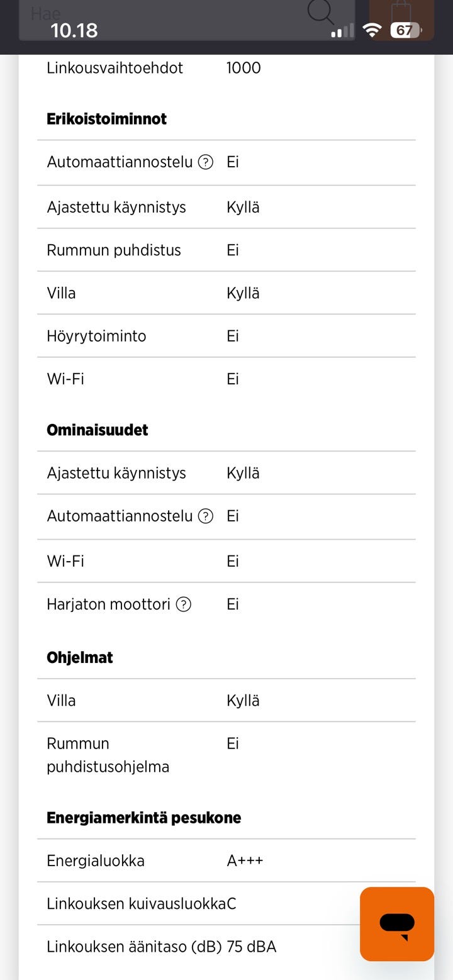
Task: Click the help icon next to Automaattiannostelu under Erikoistoiminnot
Action: 206,162
